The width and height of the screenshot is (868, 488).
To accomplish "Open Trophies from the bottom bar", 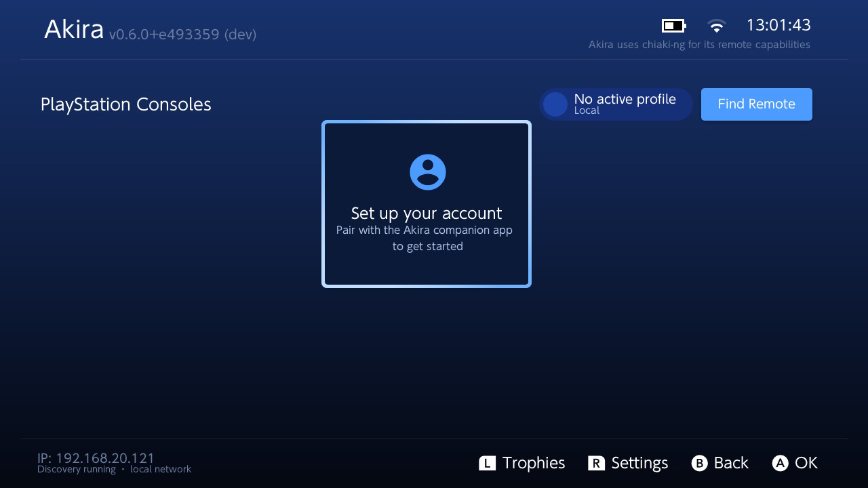I will pyautogui.click(x=522, y=463).
